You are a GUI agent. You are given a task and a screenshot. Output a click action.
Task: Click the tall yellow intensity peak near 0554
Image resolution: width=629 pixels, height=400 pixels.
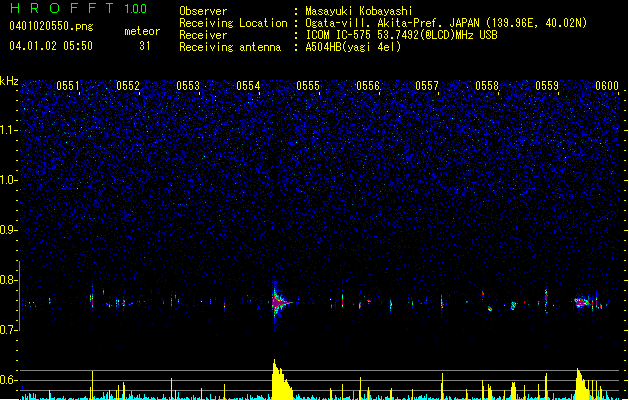pos(281,380)
